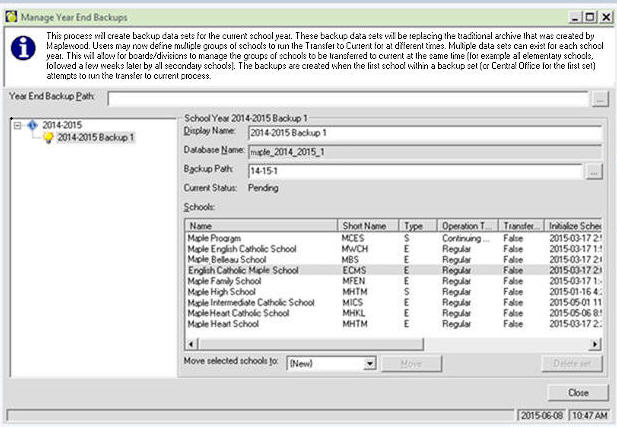This screenshot has width=617, height=427.
Task: Collapse the 2014-2015 tree node
Action: [x=18, y=125]
